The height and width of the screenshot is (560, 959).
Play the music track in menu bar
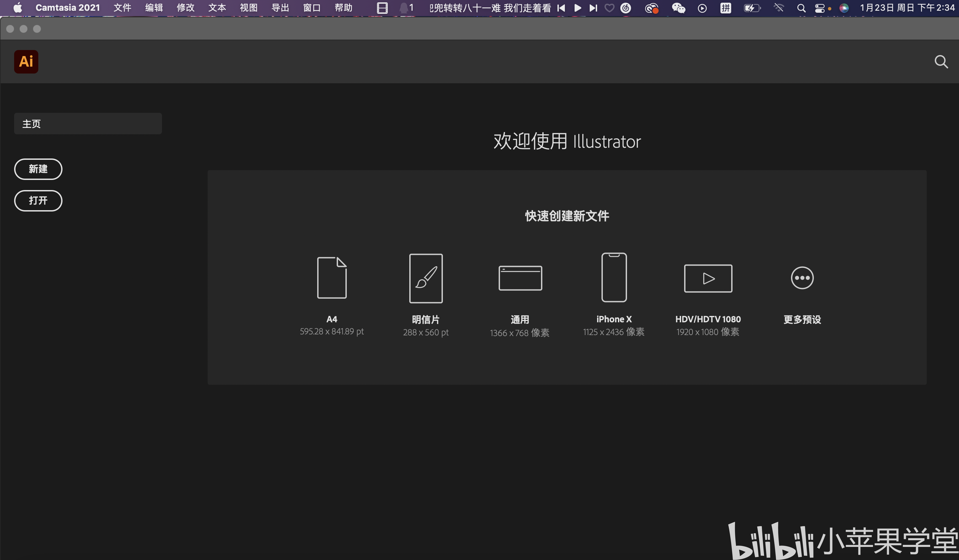pyautogui.click(x=577, y=8)
